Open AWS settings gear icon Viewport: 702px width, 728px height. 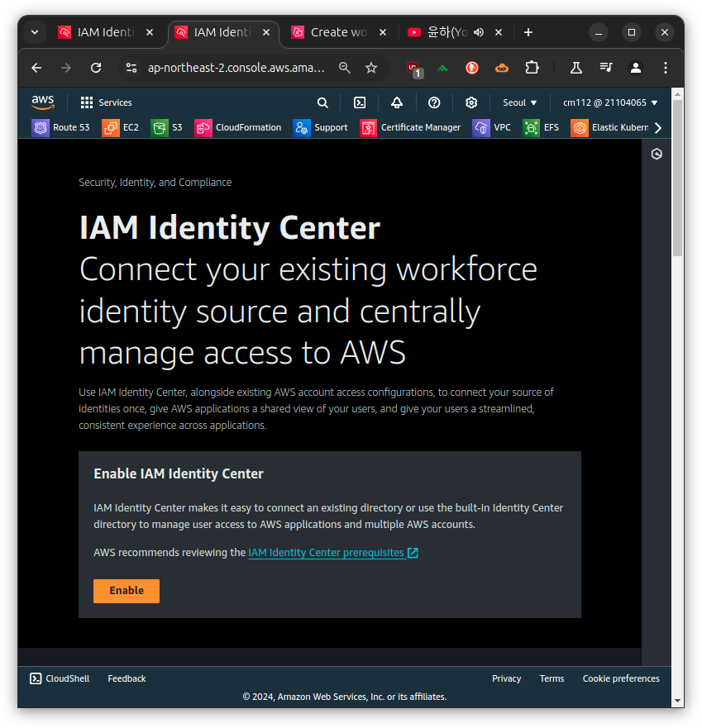pos(471,102)
